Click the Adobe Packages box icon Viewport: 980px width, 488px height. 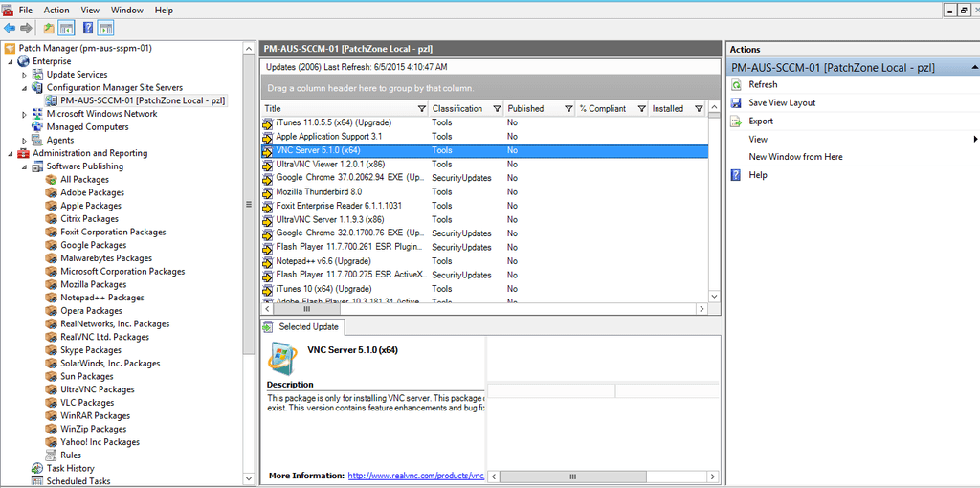coord(52,192)
